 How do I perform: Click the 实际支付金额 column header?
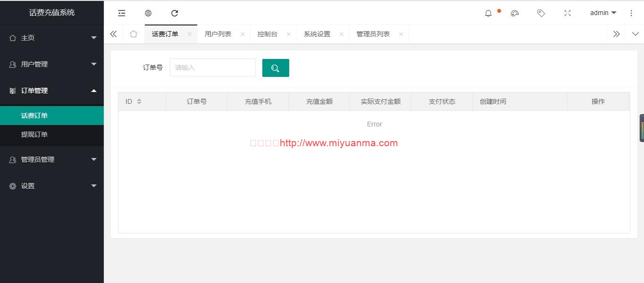381,101
